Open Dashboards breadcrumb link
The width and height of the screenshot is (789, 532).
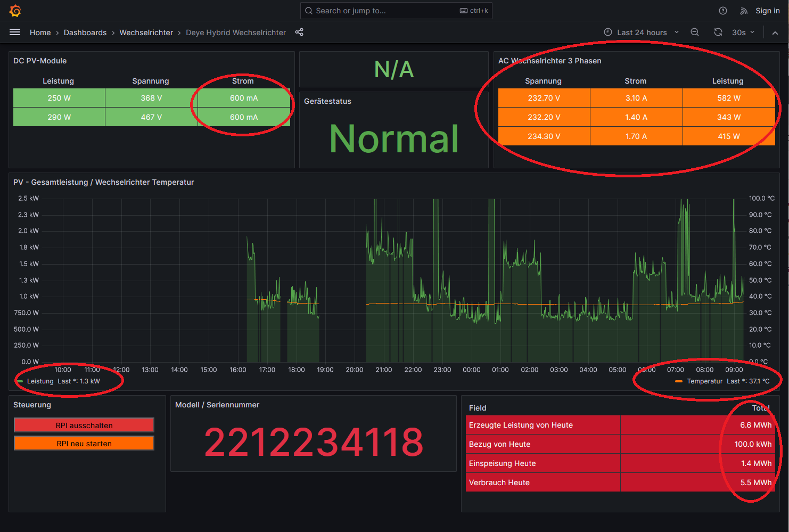click(85, 32)
